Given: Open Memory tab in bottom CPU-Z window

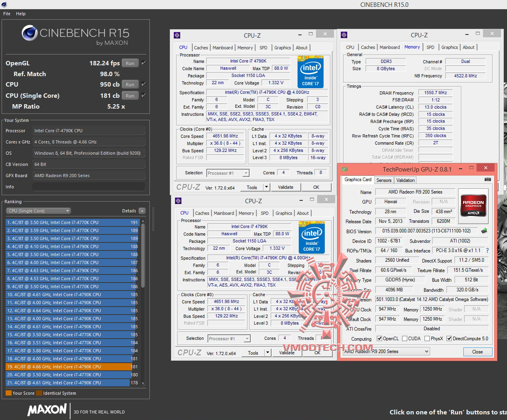Looking at the screenshot, I should coord(246,213).
